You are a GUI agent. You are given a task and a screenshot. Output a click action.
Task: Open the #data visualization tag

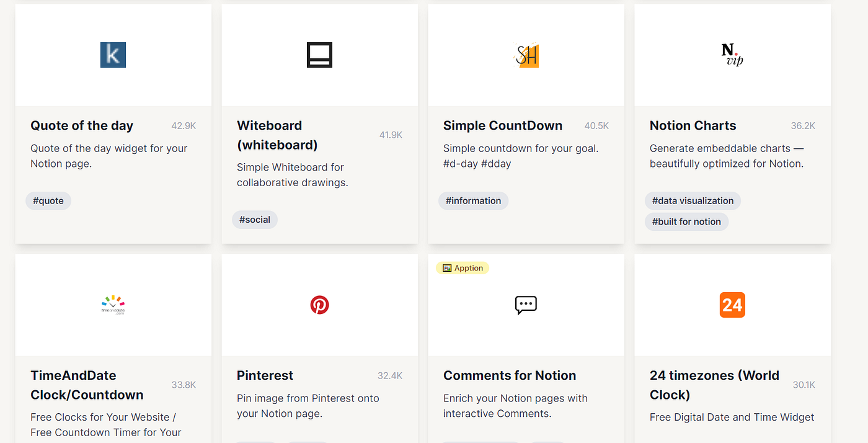[x=692, y=200]
